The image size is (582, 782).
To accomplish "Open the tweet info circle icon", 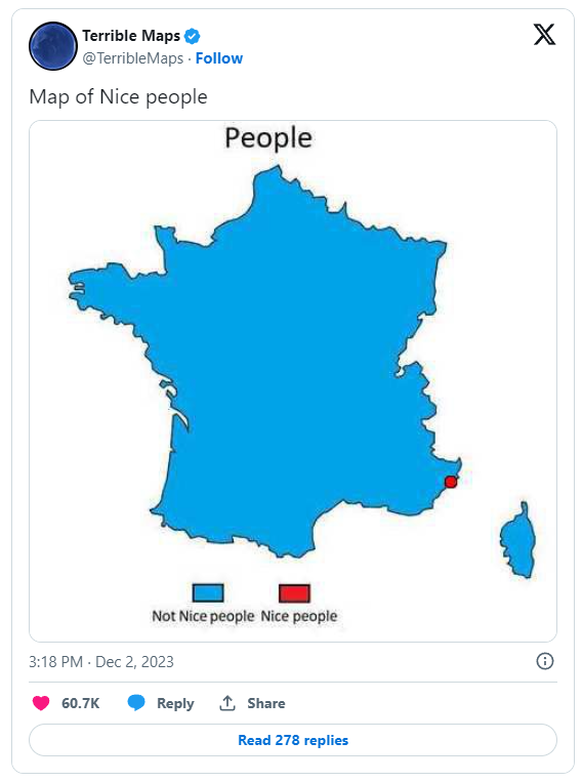I will 545,661.
